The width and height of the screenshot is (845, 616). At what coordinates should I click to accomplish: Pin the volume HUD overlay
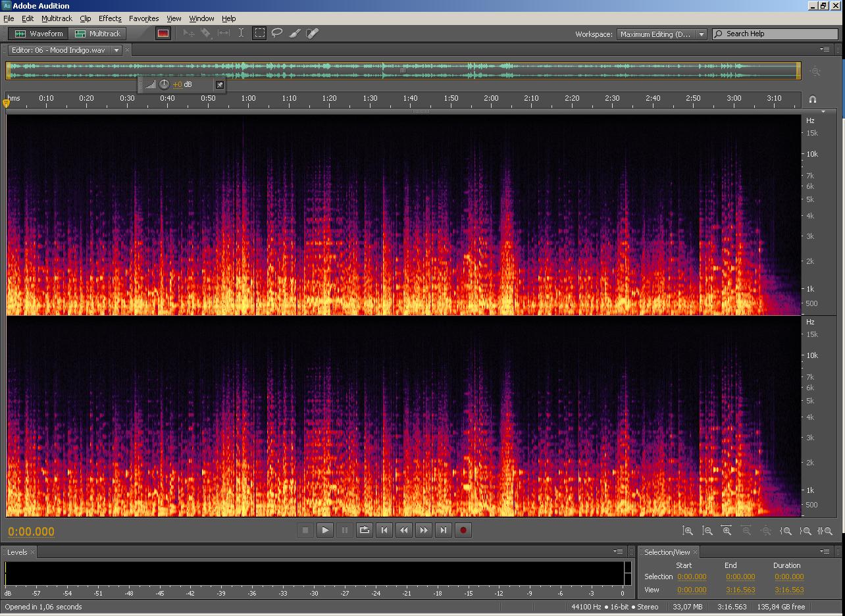pyautogui.click(x=220, y=84)
